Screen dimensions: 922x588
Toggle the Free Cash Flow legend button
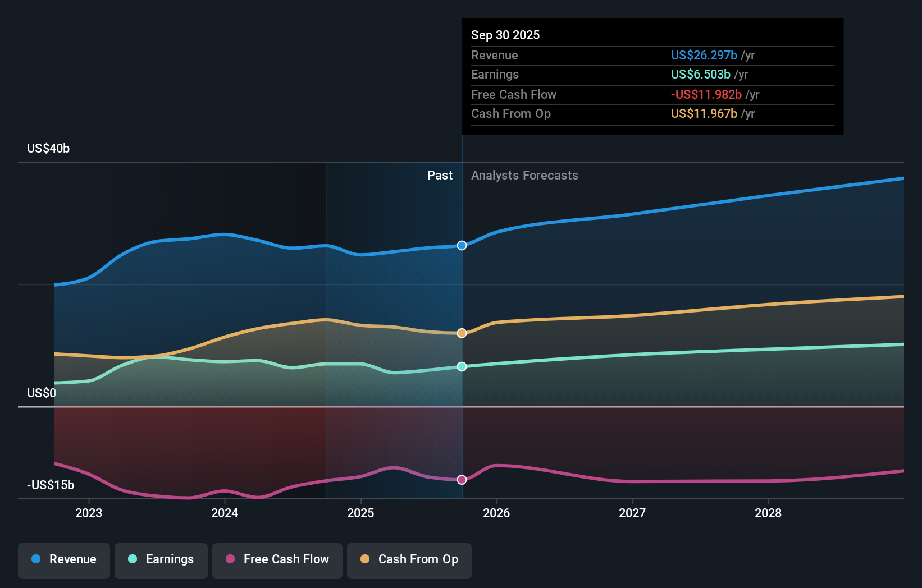tap(277, 561)
